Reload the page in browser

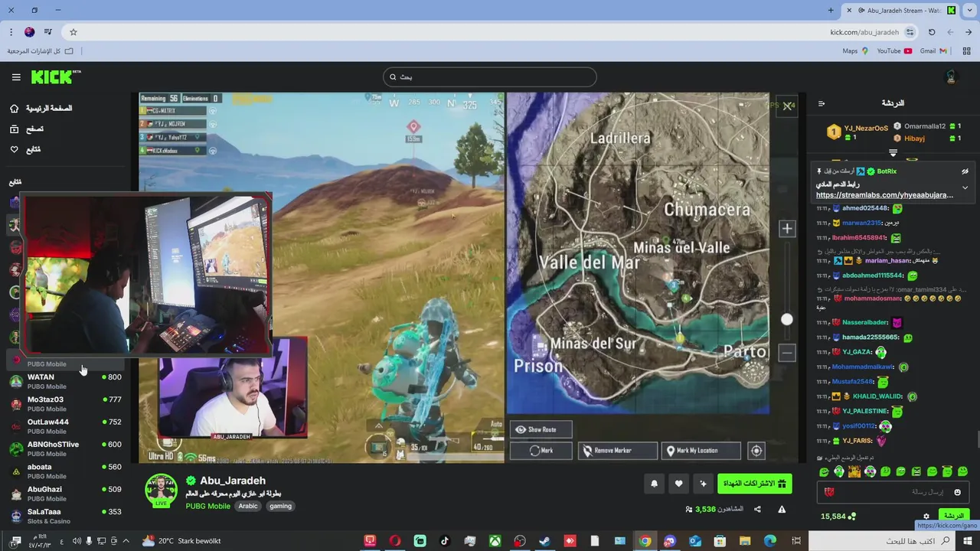[932, 32]
